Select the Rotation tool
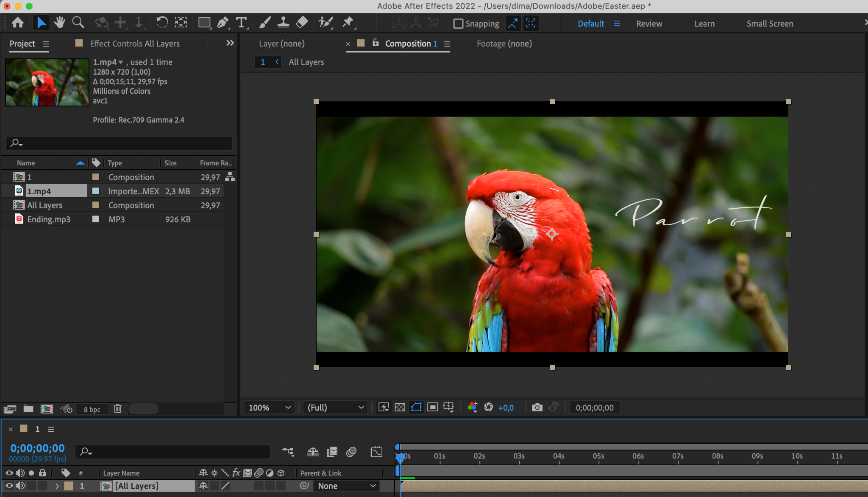868x497 pixels. 162,22
